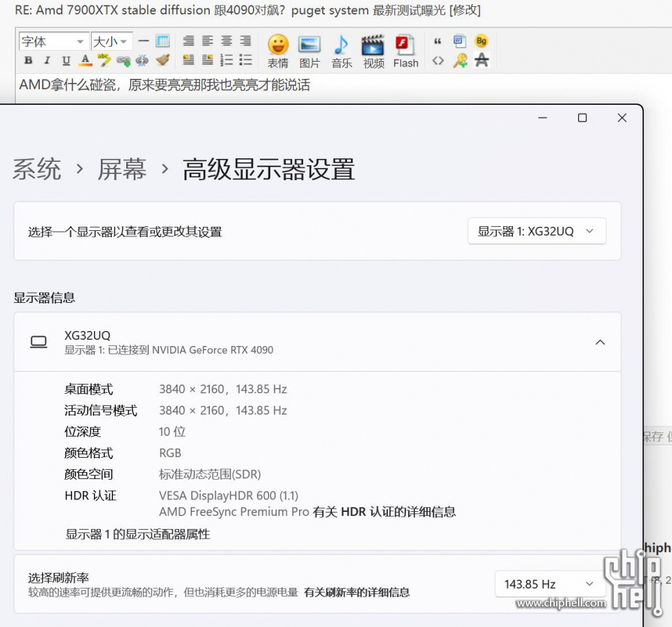
Task: Insert a bulleted unordered list
Action: [x=245, y=60]
